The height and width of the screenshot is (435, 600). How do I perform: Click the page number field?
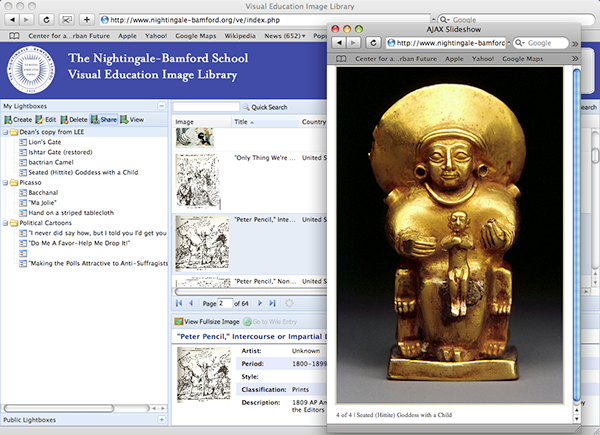(x=225, y=303)
